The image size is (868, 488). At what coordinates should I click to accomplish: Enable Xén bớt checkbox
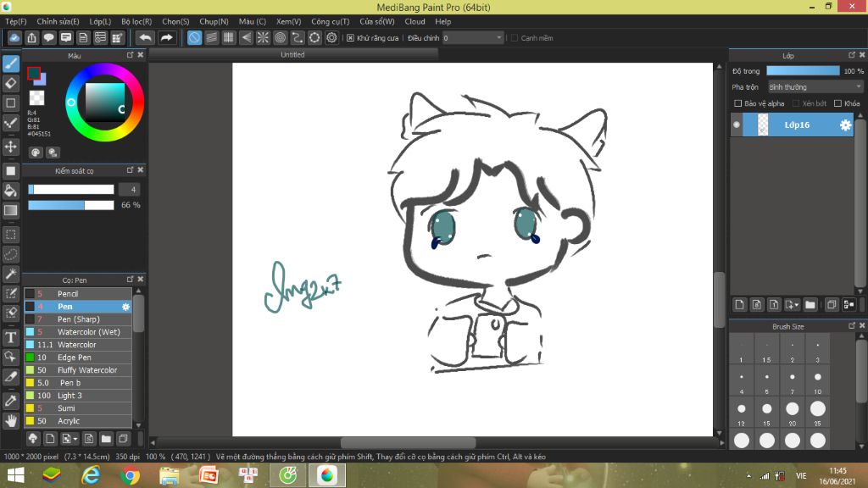795,103
